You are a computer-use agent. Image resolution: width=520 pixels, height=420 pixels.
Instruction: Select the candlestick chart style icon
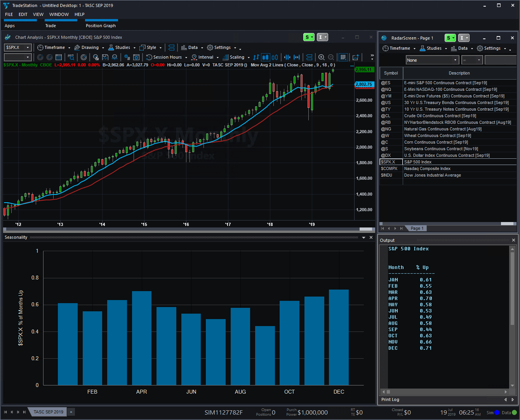pyautogui.click(x=266, y=57)
